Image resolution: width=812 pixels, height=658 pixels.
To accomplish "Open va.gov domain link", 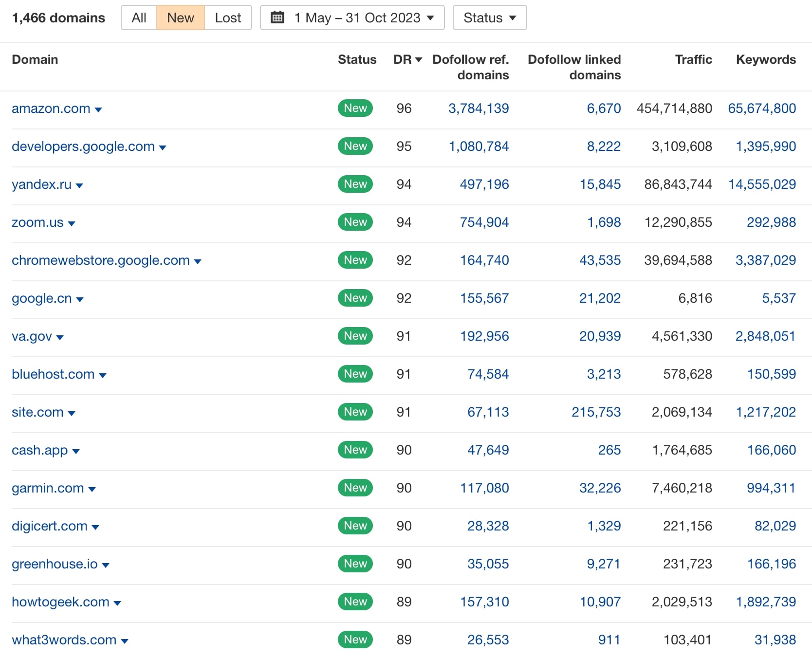I will click(x=32, y=336).
